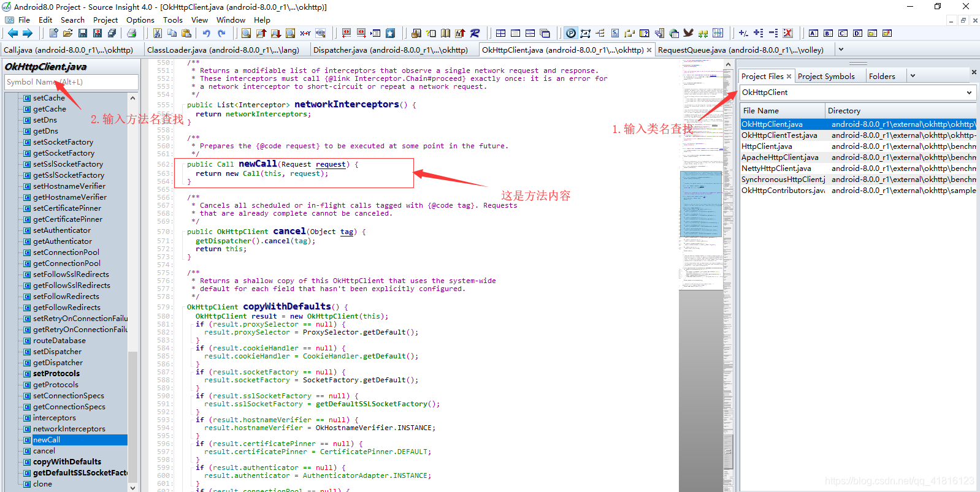Close the OkHttpClient.java document tab

pos(649,50)
